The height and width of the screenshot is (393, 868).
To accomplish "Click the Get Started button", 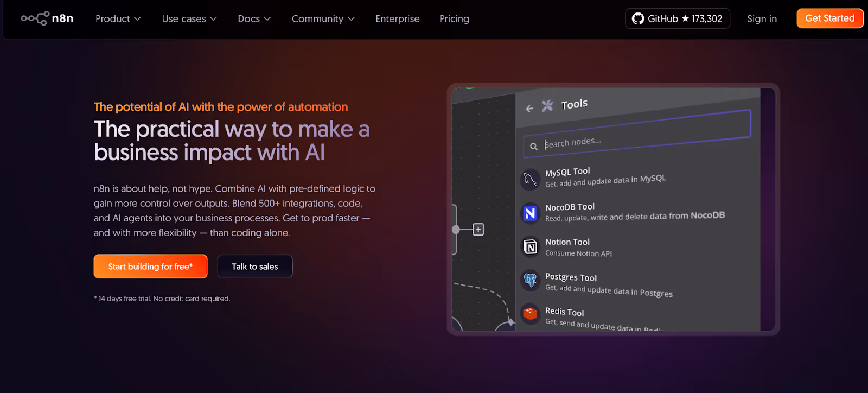I will coord(830,18).
